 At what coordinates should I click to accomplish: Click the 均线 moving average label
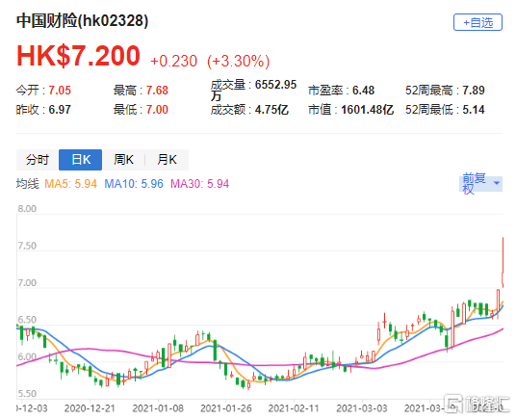[x=27, y=184]
